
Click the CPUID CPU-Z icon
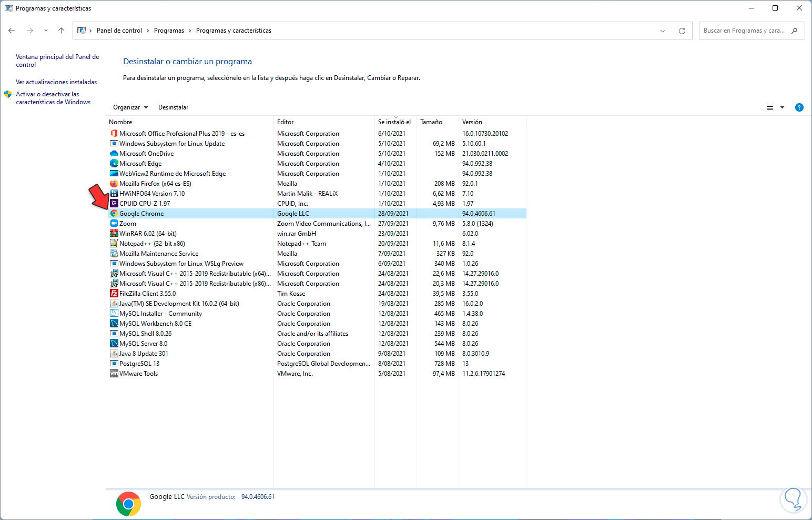point(114,204)
